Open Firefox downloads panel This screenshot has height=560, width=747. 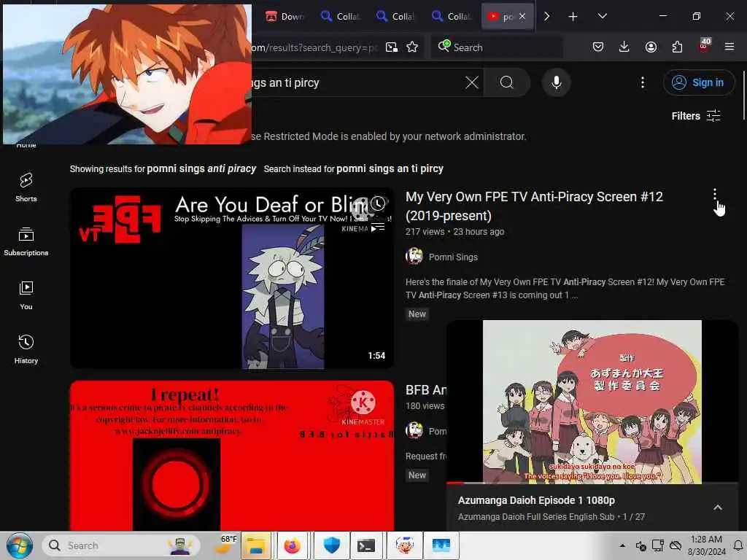[x=624, y=47]
